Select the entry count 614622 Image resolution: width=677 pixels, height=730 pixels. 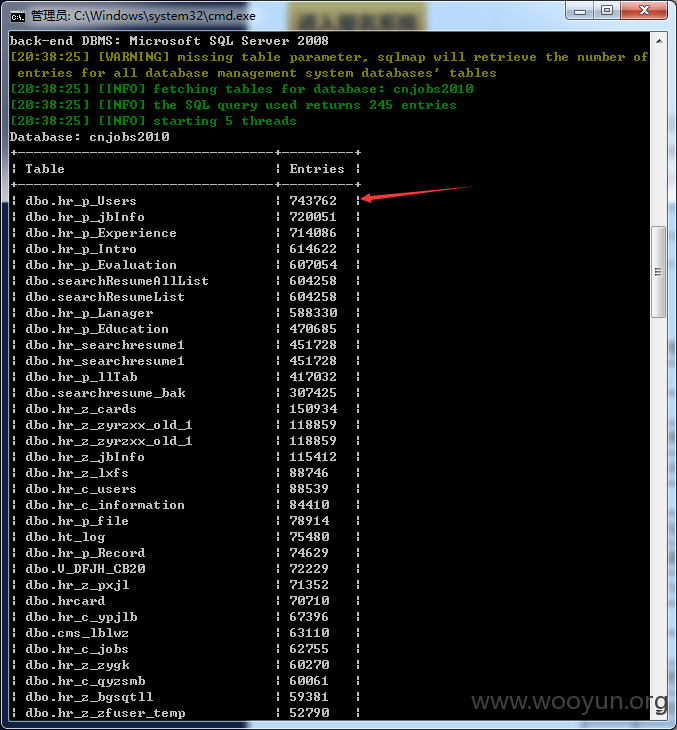[x=313, y=249]
